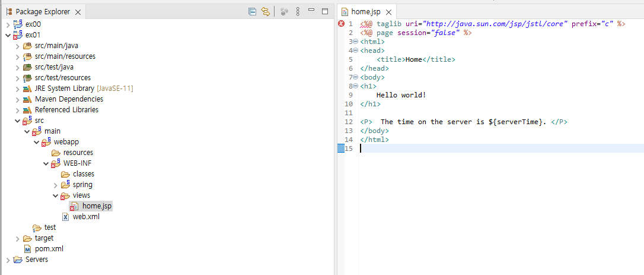The height and width of the screenshot is (275, 644).
Task: Collapse the head tag fold on line 4
Action: tap(356, 50)
